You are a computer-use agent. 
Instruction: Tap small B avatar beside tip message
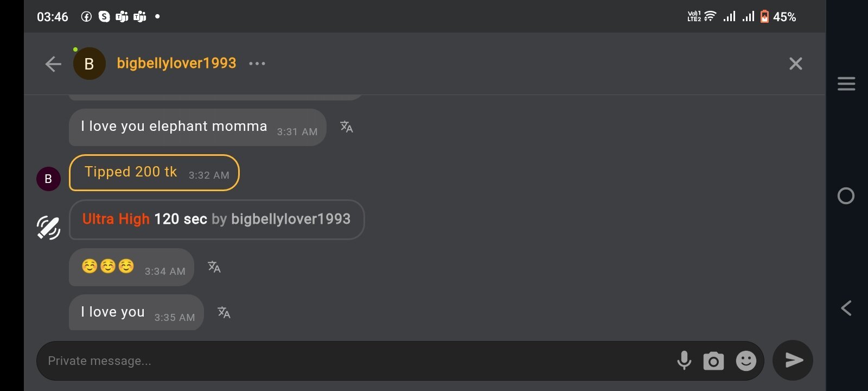pyautogui.click(x=48, y=179)
